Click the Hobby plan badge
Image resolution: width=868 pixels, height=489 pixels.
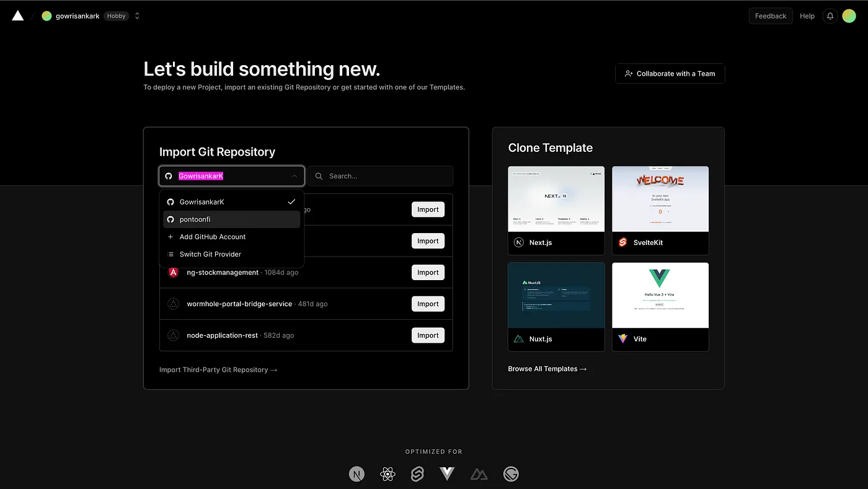116,16
